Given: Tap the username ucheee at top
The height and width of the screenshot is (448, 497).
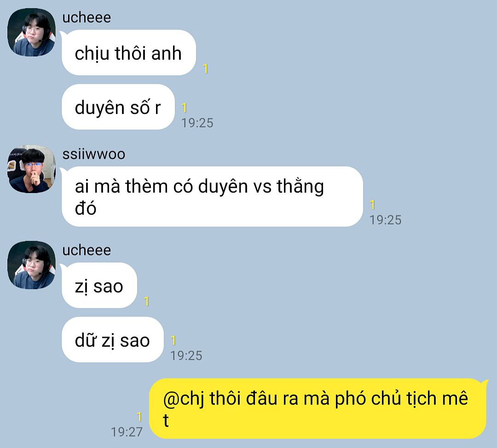Looking at the screenshot, I should click(x=87, y=17).
